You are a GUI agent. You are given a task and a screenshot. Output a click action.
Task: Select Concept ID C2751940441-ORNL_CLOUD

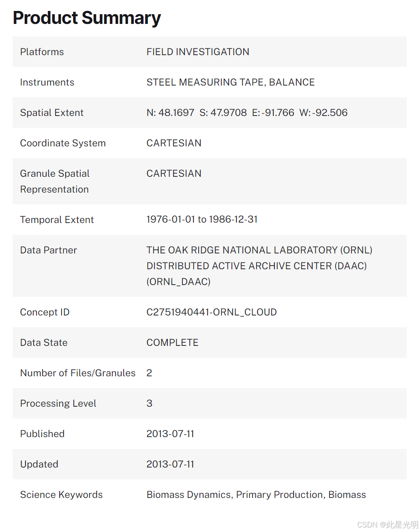pos(211,312)
